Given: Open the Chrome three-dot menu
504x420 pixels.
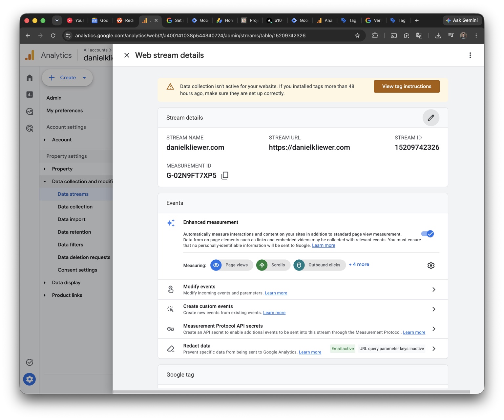Looking at the screenshot, I should pyautogui.click(x=476, y=35).
